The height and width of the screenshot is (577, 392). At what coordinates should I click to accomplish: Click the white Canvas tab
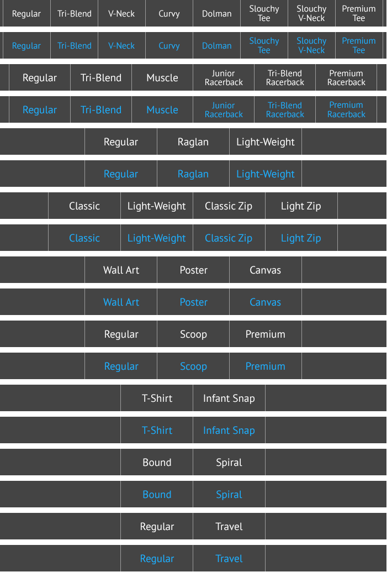point(265,270)
